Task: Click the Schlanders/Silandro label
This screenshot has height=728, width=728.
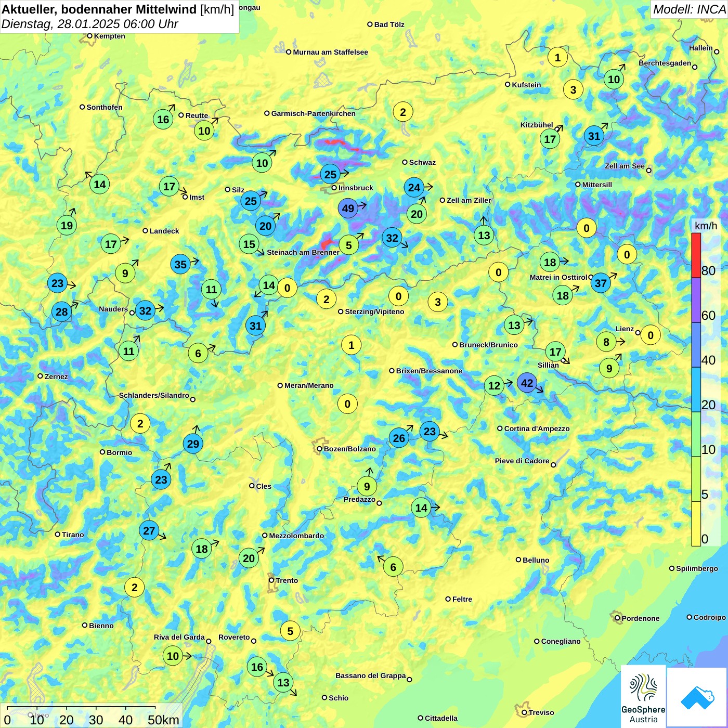Action: coord(154,395)
